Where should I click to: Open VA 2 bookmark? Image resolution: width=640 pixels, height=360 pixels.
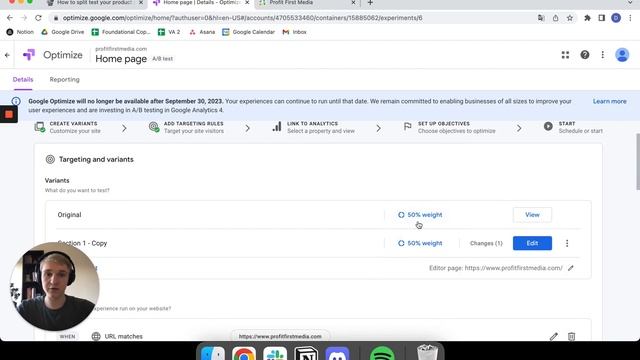click(169, 32)
